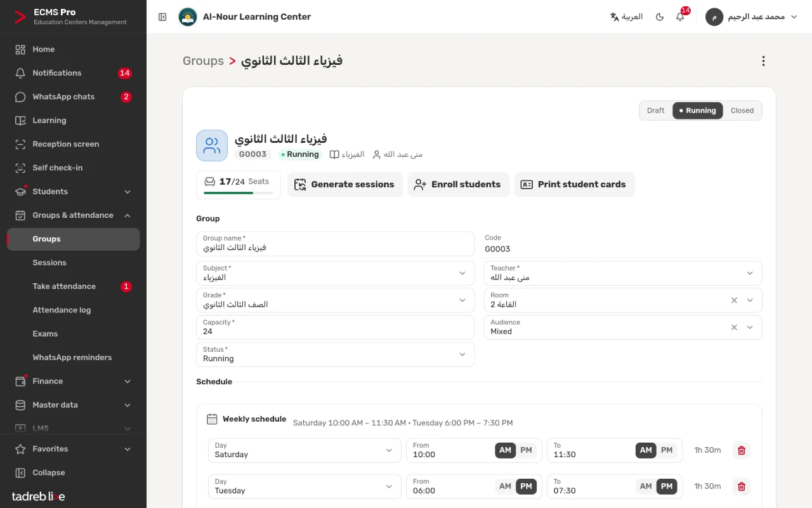Open the three-dot more options menu
812x508 pixels.
763,61
